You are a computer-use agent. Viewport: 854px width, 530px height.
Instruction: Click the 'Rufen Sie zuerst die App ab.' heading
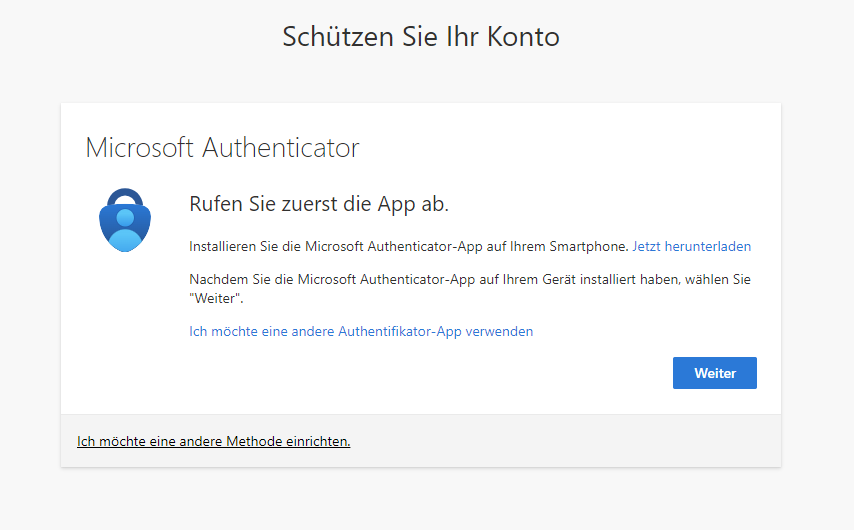click(x=319, y=204)
